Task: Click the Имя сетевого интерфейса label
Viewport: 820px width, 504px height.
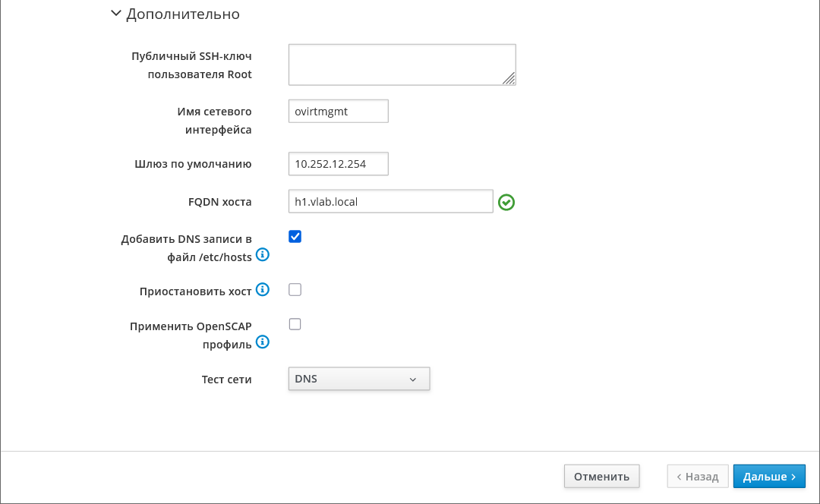Action: pos(214,121)
